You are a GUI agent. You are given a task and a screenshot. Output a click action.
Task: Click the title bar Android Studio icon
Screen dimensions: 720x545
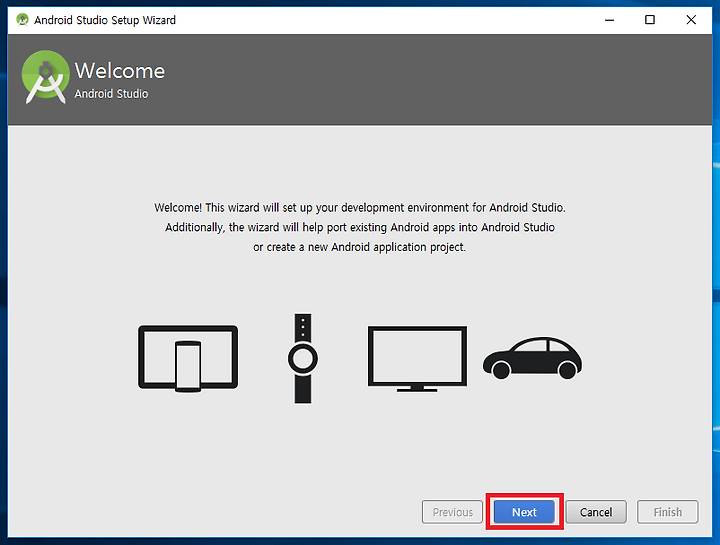[22, 20]
